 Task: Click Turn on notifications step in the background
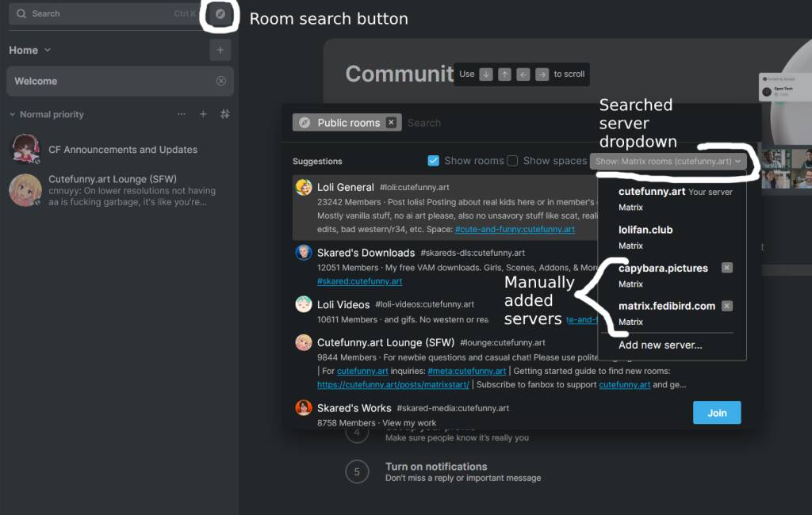tap(436, 467)
